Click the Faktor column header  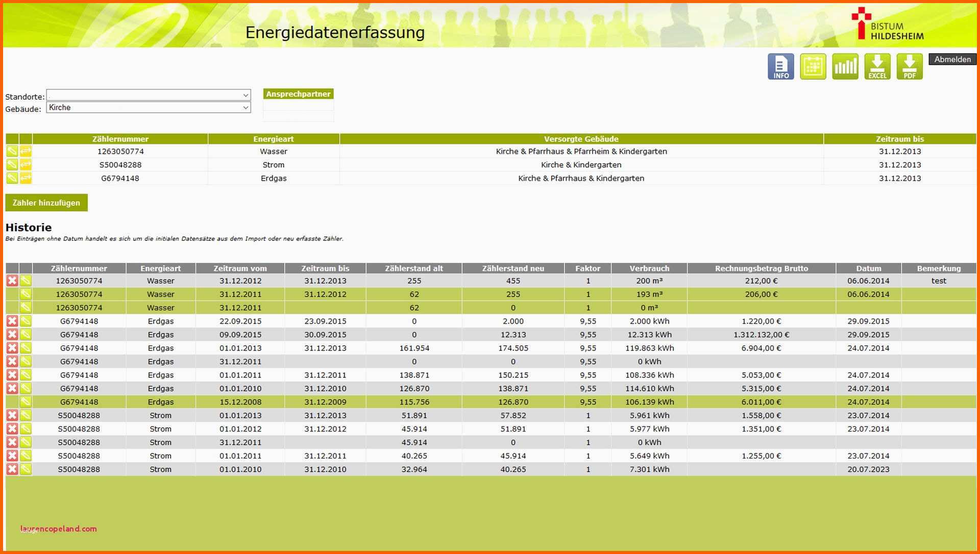[587, 268]
